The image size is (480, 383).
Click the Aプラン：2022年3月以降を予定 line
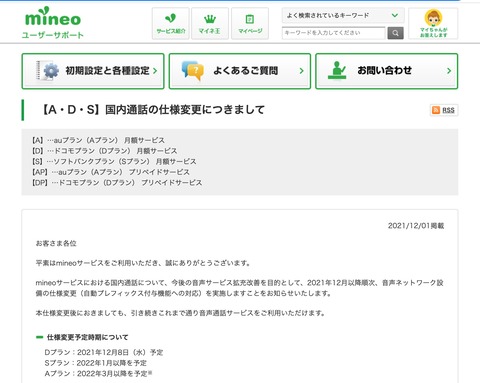(x=98, y=373)
